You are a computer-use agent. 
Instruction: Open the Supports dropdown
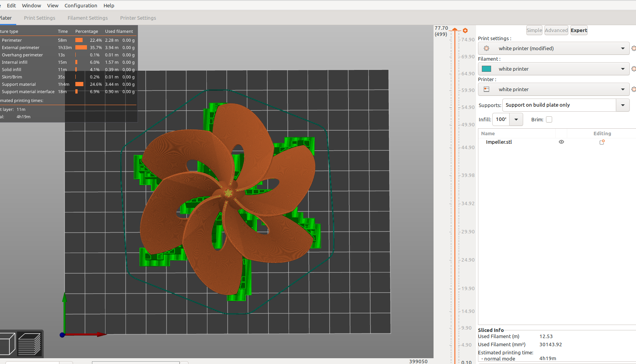(x=622, y=105)
